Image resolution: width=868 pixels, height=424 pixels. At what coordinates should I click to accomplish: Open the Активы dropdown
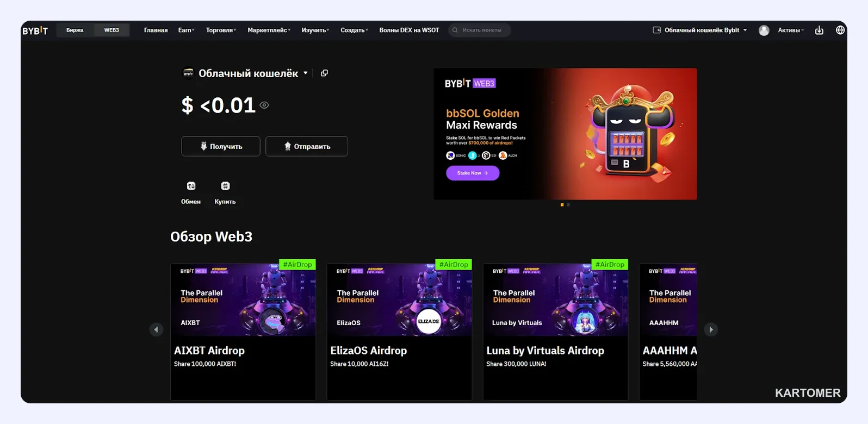point(791,30)
